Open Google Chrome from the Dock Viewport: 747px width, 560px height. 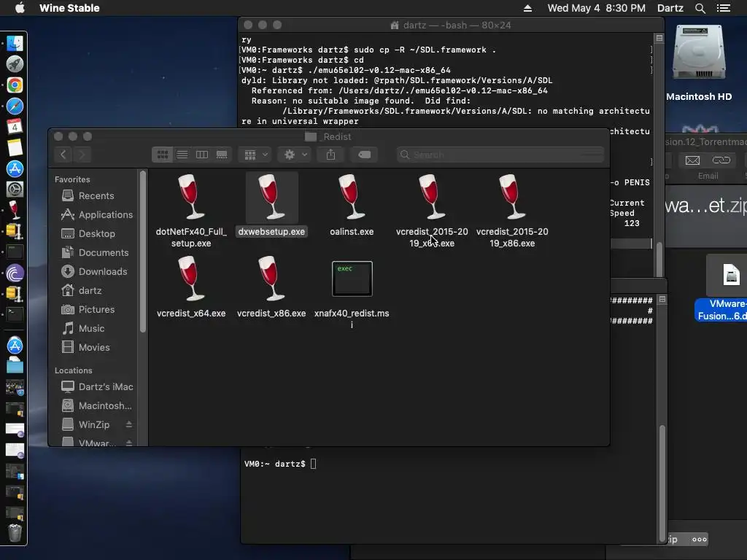(x=15, y=85)
